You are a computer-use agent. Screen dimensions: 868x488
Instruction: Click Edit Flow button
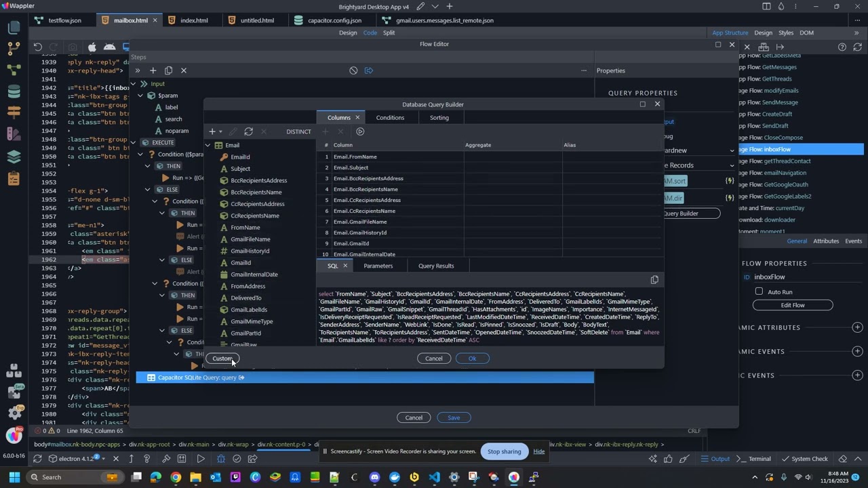[x=792, y=305]
